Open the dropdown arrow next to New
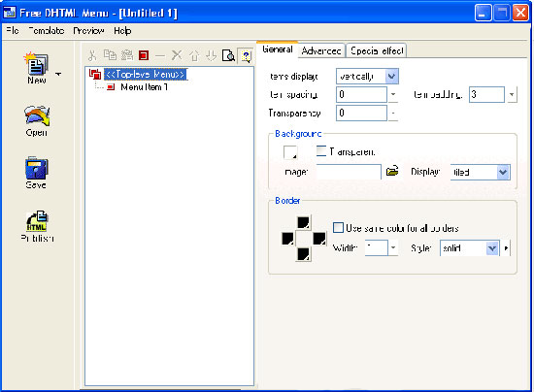Screen dimensions: 534x392 coord(58,74)
